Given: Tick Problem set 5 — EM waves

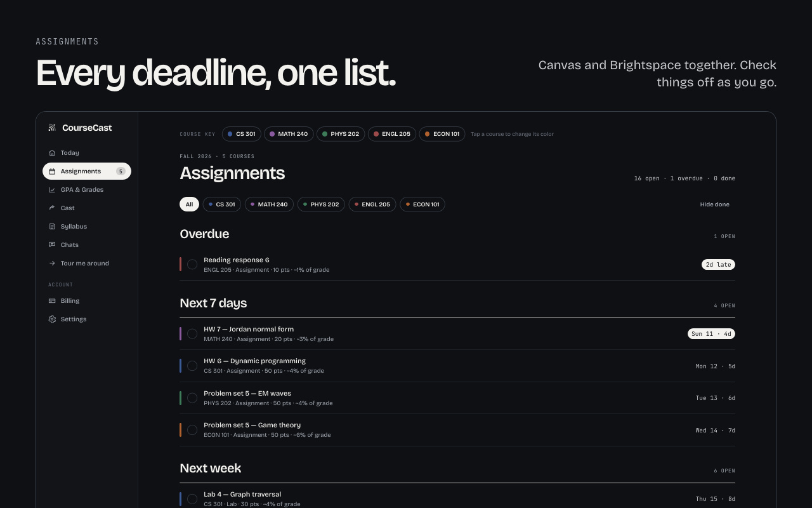Looking at the screenshot, I should (192, 398).
